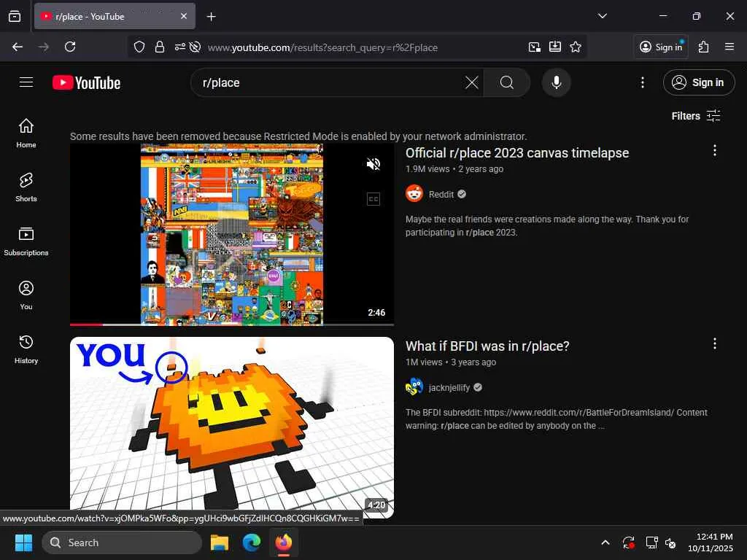Open options for the BFDI video
The width and height of the screenshot is (747, 560).
tap(715, 344)
